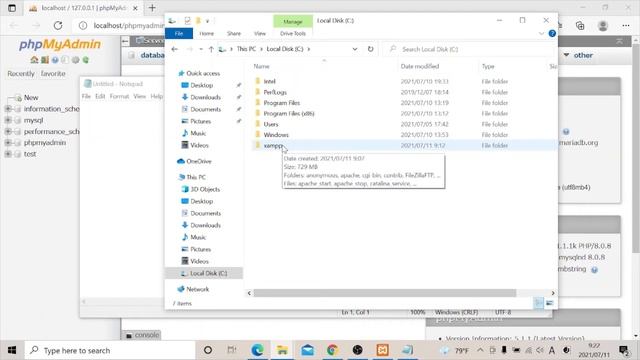Open OneDrive in navigation pane
Image resolution: width=640 pixels, height=360 pixels.
click(x=199, y=161)
